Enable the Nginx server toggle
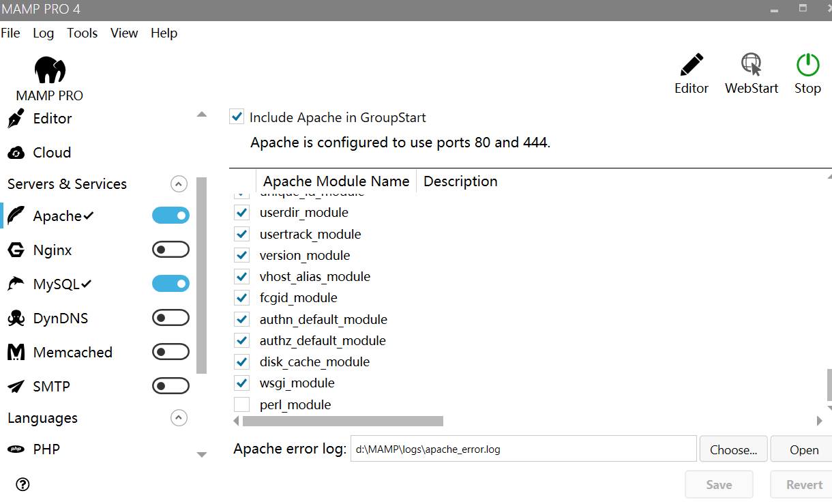The width and height of the screenshot is (832, 504). click(x=170, y=249)
